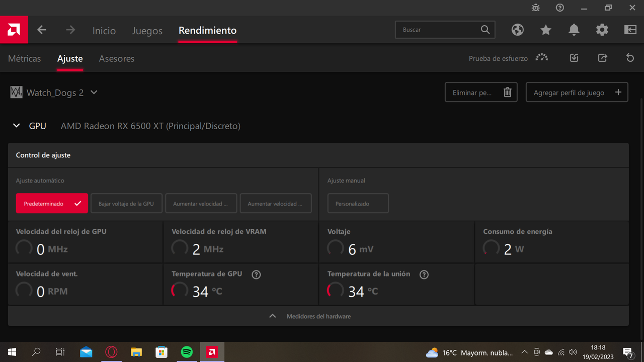Click plus icon in Agregar perfil de juego
This screenshot has height=362, width=644.
pos(618,93)
